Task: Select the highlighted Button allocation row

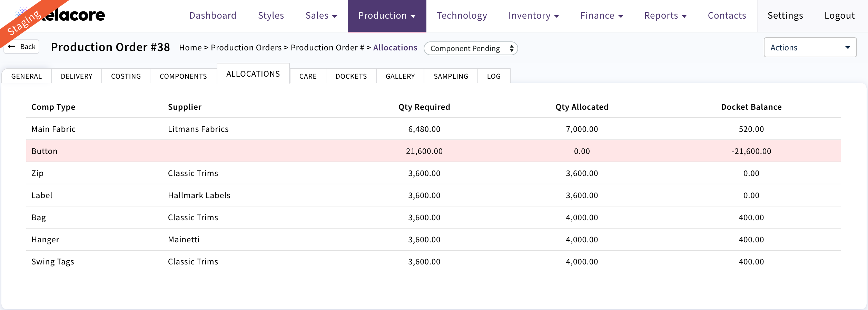Action: click(433, 151)
